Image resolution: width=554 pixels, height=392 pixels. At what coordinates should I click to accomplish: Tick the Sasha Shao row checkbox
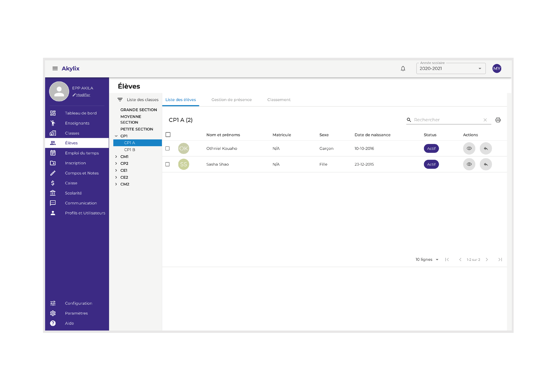tap(167, 164)
